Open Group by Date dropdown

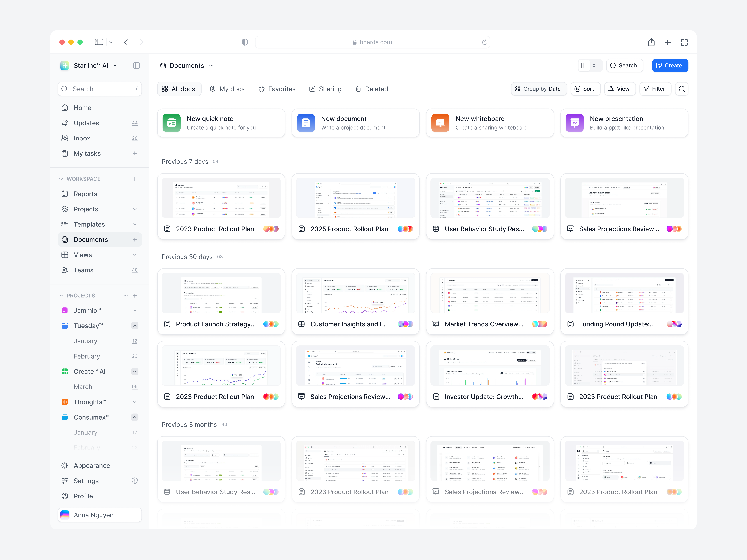[x=539, y=89]
